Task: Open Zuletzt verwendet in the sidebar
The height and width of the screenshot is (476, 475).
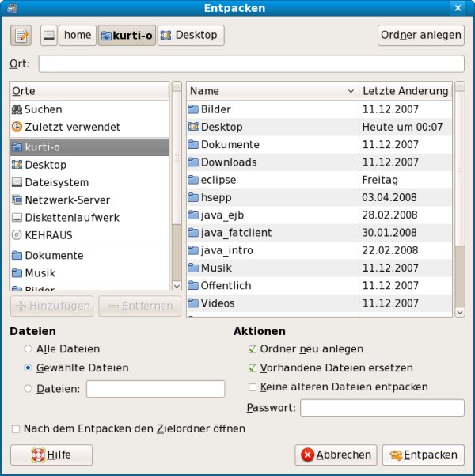Action: tap(72, 127)
